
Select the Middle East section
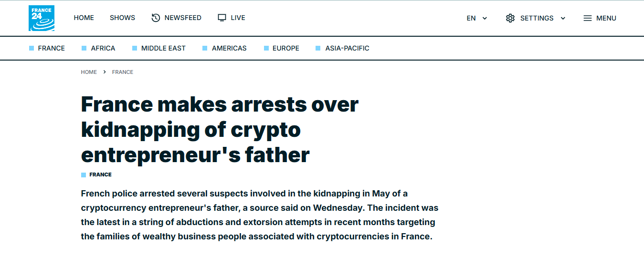click(x=163, y=48)
